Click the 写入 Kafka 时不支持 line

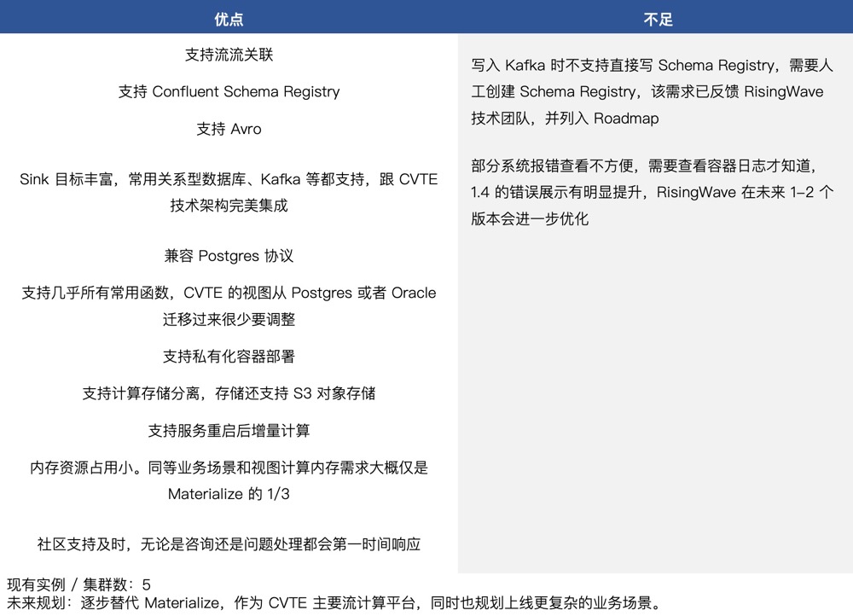[652, 66]
